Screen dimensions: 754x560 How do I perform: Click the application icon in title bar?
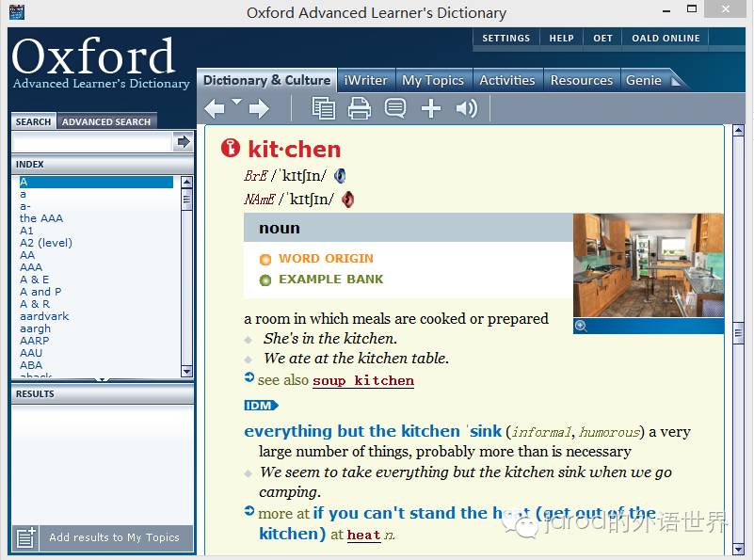pos(17,12)
